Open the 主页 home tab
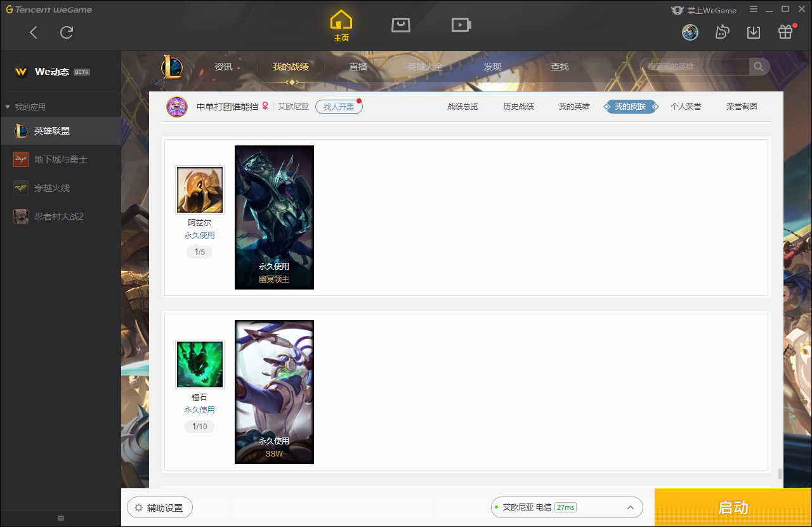The width and height of the screenshot is (812, 527). (x=341, y=26)
